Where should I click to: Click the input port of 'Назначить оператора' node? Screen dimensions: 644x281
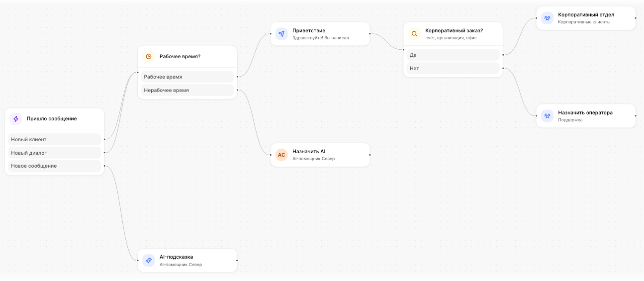click(x=536, y=116)
